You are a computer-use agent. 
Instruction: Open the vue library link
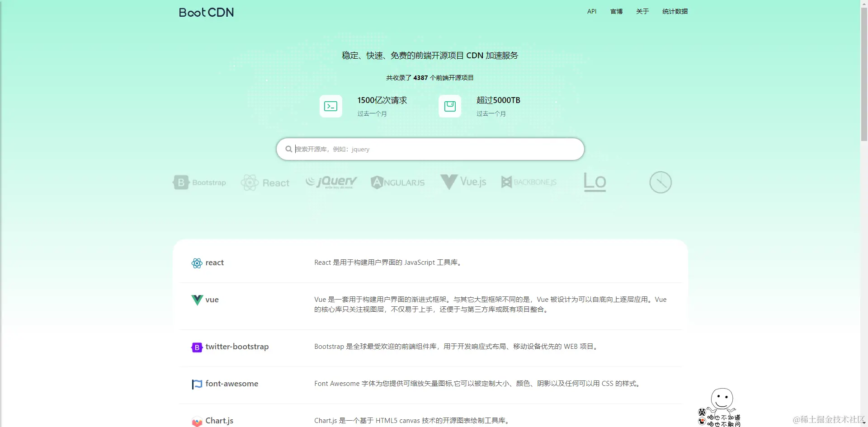click(x=212, y=300)
